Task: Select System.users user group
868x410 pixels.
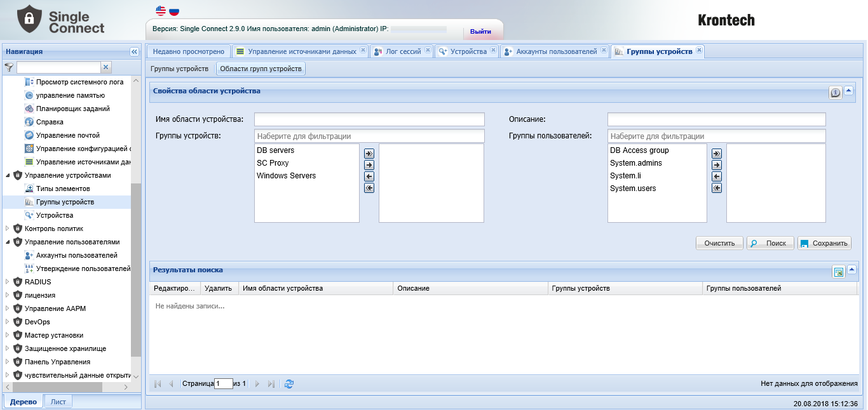Action: 657,188
